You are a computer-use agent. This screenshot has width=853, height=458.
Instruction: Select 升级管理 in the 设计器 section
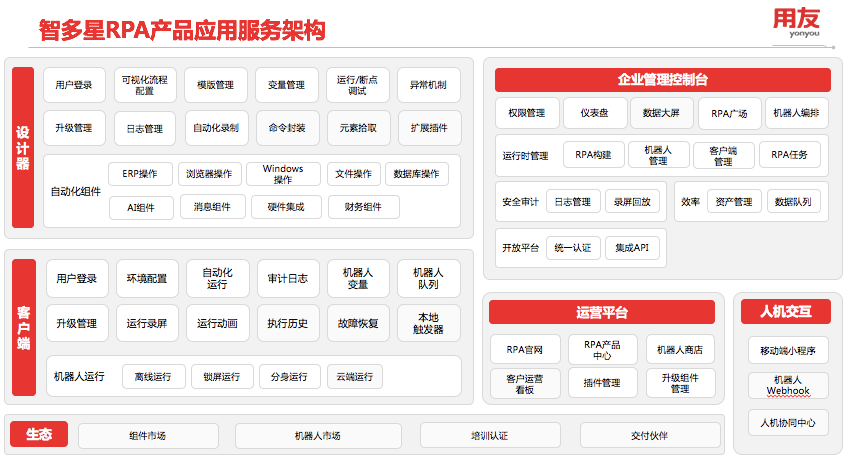74,128
